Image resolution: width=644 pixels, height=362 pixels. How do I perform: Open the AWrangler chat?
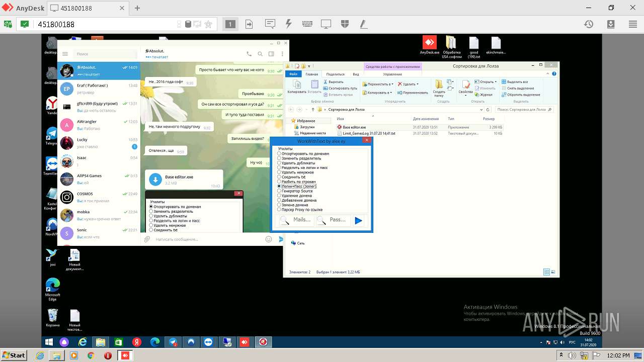(99, 125)
